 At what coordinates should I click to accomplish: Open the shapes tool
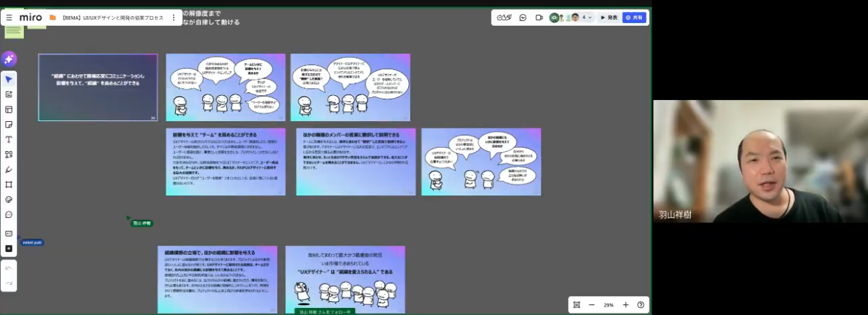(x=9, y=155)
